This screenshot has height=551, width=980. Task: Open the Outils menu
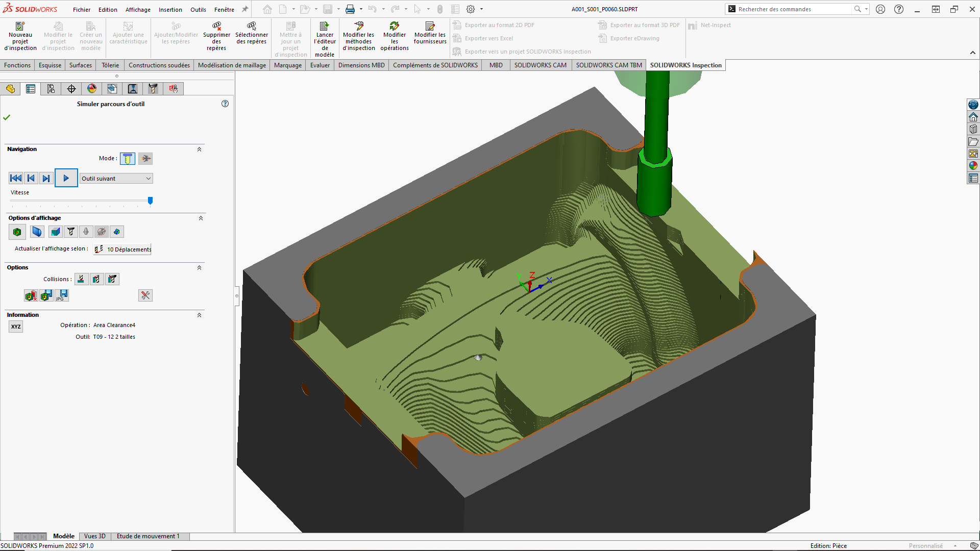[x=198, y=9]
